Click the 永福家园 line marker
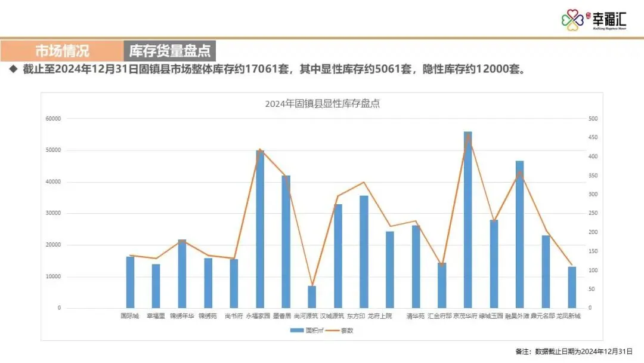The height and width of the screenshot is (363, 644). [x=259, y=150]
